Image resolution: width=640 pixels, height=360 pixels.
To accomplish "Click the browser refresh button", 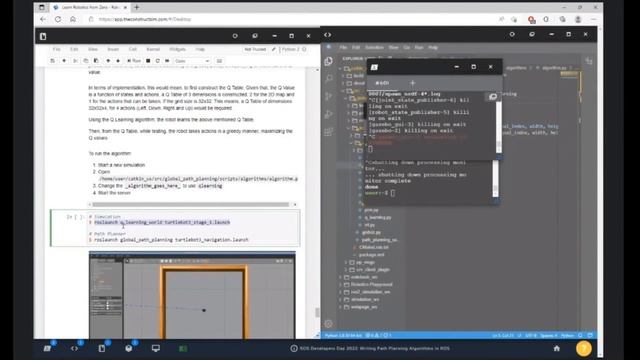I will [x=58, y=19].
